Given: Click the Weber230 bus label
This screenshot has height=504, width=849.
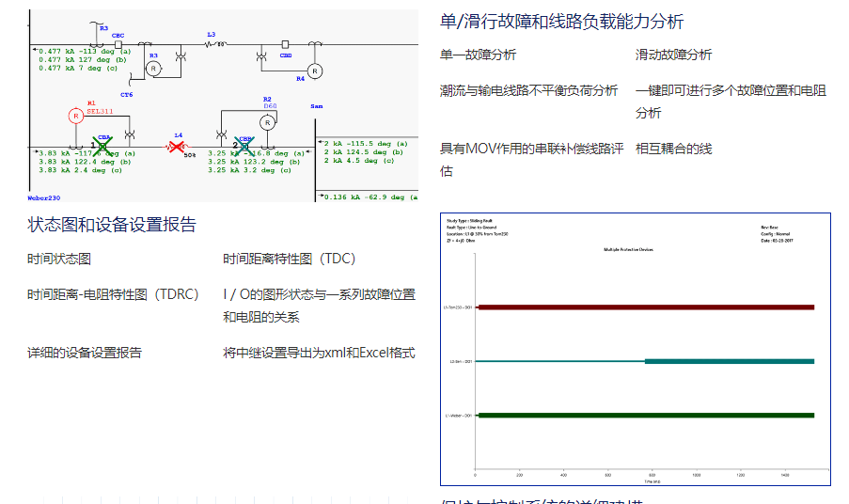Looking at the screenshot, I should pyautogui.click(x=44, y=198).
